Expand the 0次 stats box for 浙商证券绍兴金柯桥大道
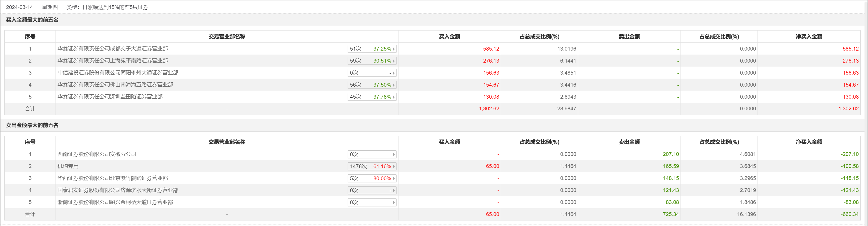Viewport: 868px width, 226px height. (x=372, y=202)
